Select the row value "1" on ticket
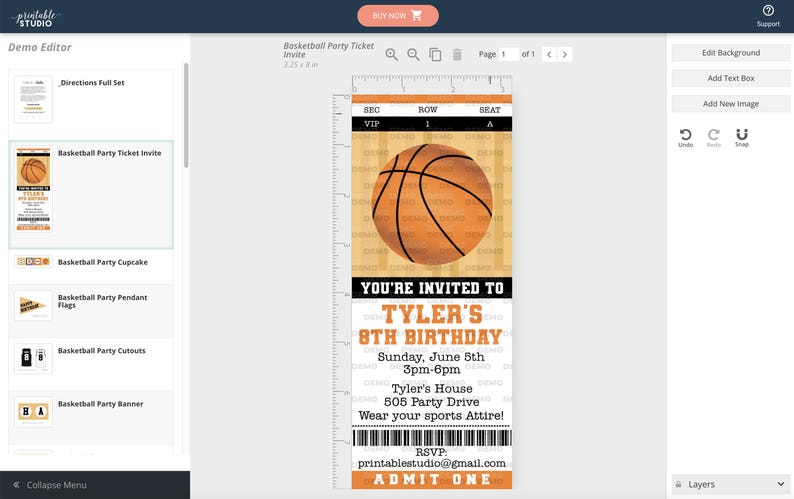 pyautogui.click(x=427, y=124)
